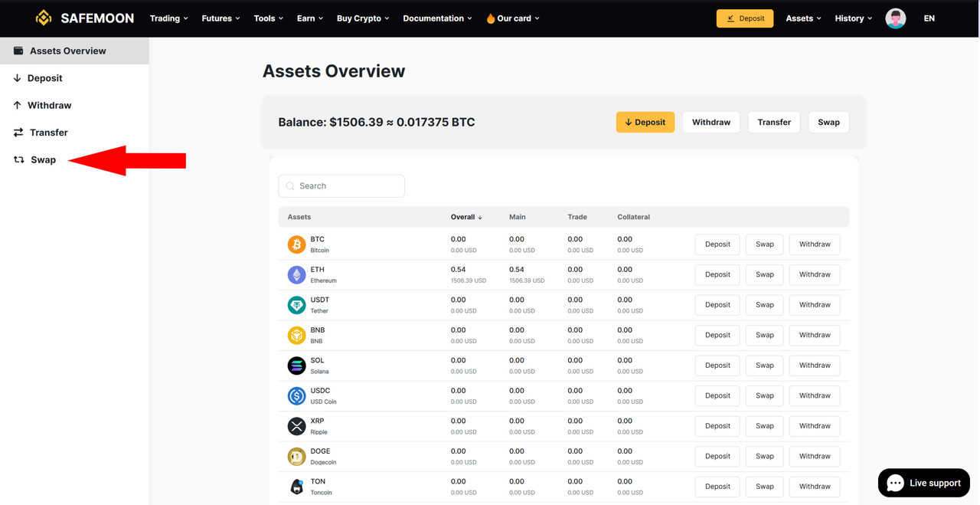Click the BNB coin icon
Image resolution: width=980 pixels, height=505 pixels.
(296, 335)
